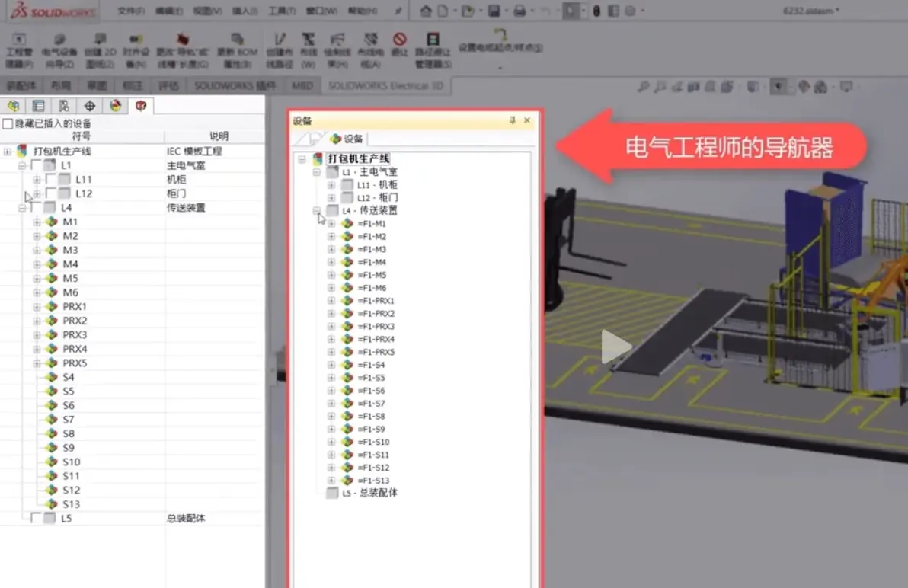Tick the L5 总装配体 checkbox
Viewport: 908px width, 588px height.
pyautogui.click(x=36, y=518)
